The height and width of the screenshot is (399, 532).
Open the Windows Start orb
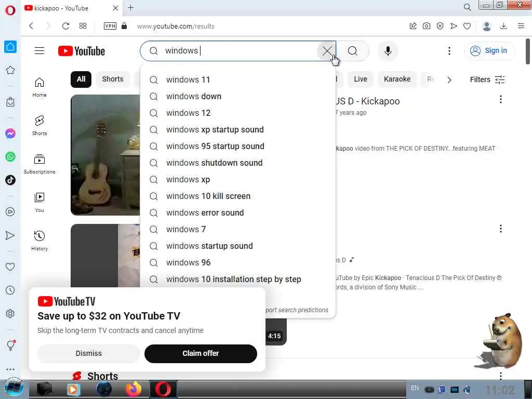pyautogui.click(x=14, y=389)
